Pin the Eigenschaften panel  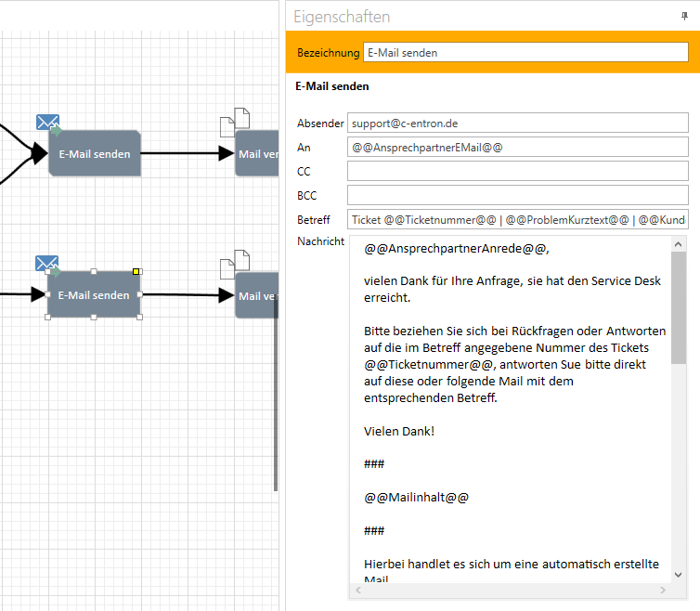click(685, 17)
